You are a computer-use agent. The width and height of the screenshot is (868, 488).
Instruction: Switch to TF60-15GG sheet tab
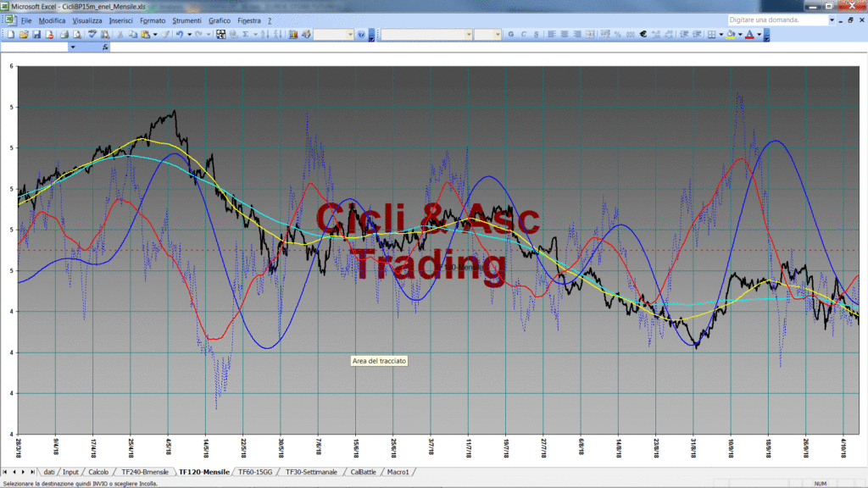pos(255,472)
